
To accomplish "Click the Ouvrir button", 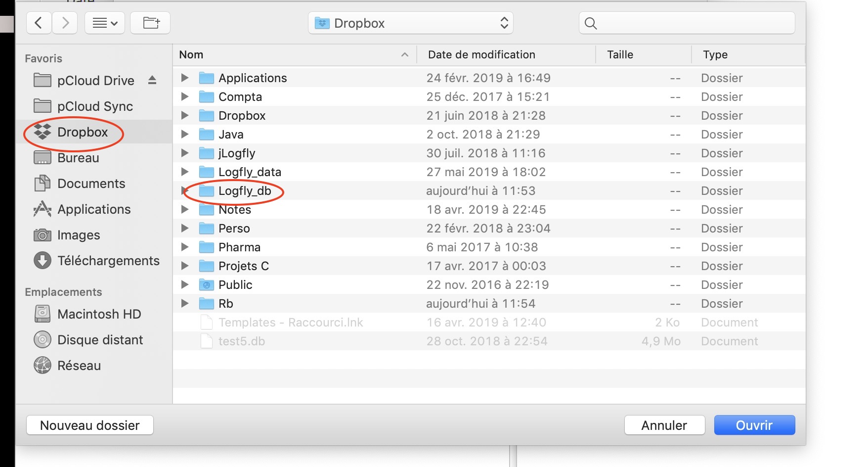I will [754, 425].
